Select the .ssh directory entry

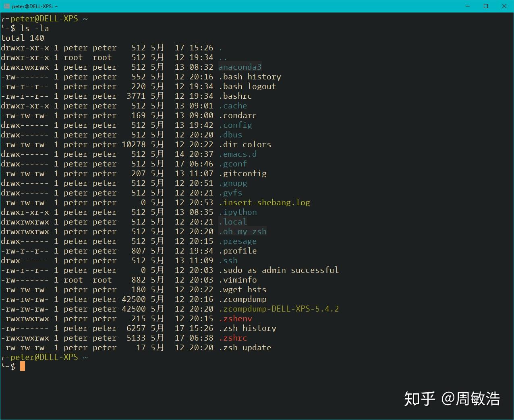click(228, 260)
